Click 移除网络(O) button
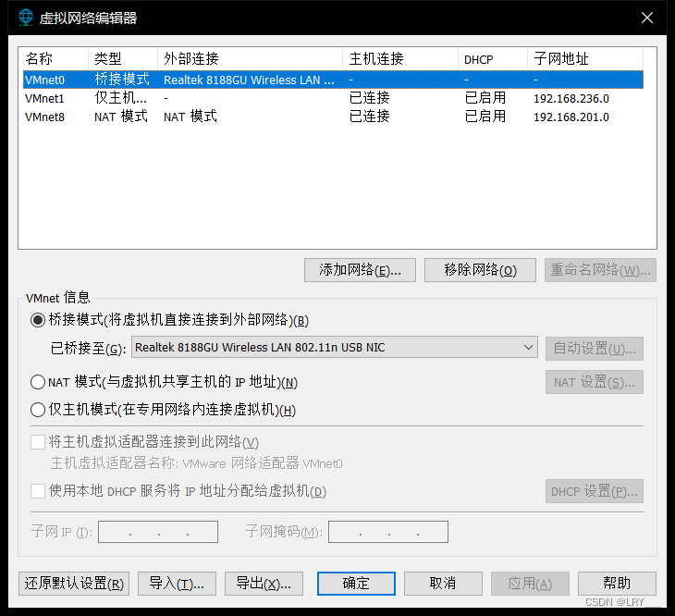The width and height of the screenshot is (675, 616). point(480,270)
